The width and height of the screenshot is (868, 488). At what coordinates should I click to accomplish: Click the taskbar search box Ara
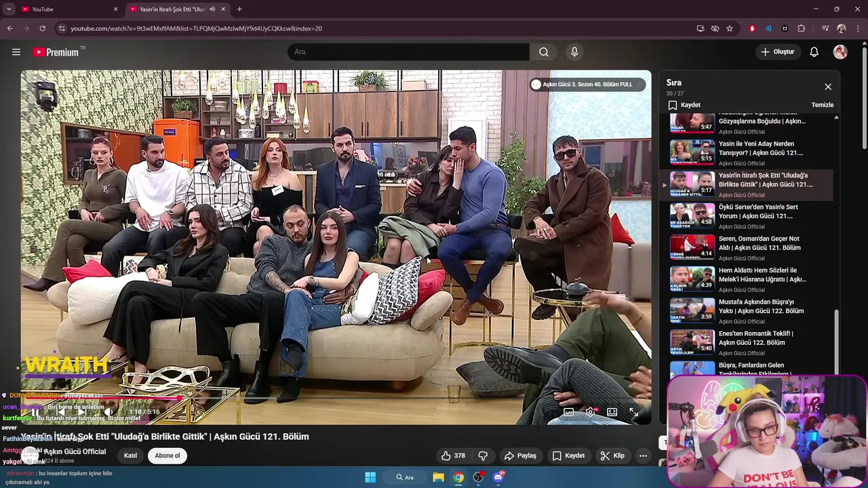pyautogui.click(x=405, y=477)
